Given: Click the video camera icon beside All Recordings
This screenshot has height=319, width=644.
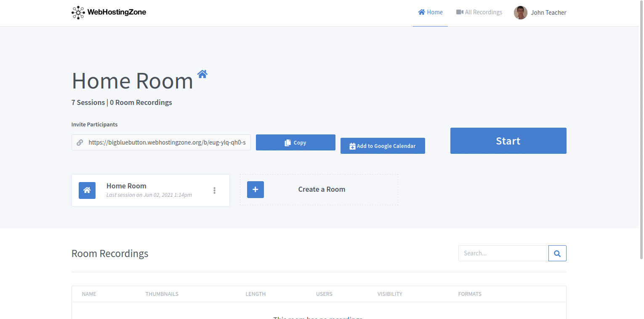Looking at the screenshot, I should (459, 12).
